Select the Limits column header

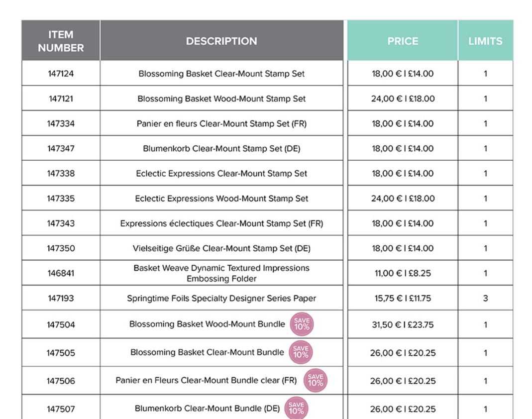[x=485, y=41]
